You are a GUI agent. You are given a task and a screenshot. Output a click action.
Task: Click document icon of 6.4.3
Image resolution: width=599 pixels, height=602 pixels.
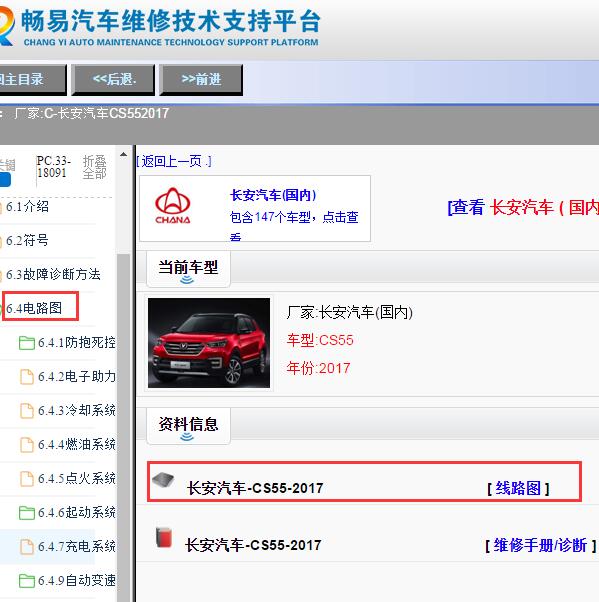tap(26, 410)
